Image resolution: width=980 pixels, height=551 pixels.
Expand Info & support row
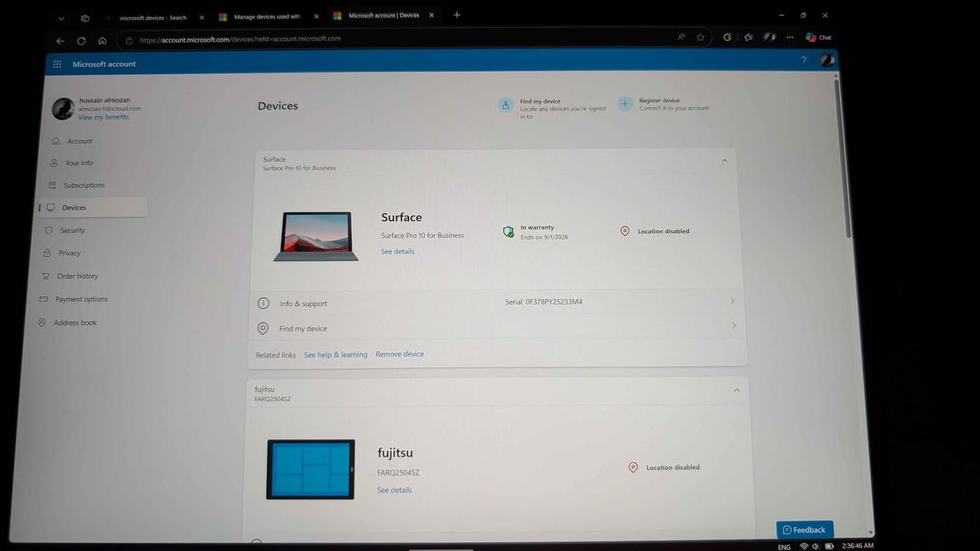(x=732, y=302)
